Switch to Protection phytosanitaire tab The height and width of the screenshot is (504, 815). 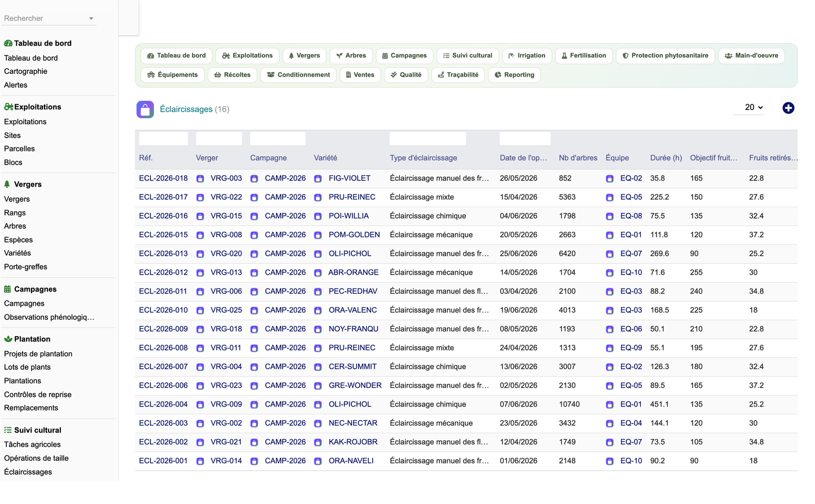click(665, 56)
